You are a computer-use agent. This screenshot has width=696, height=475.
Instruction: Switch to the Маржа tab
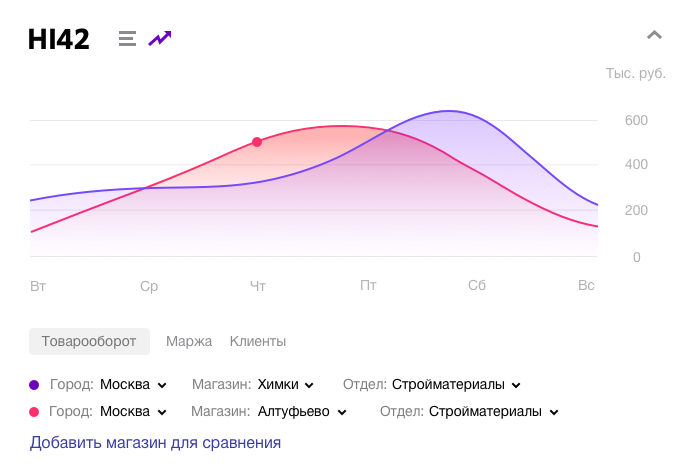(x=189, y=341)
